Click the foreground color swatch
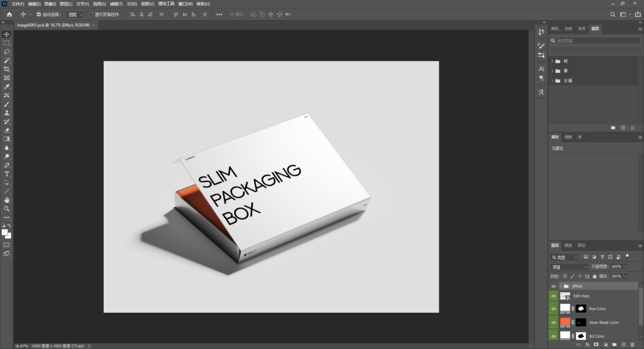This screenshot has width=644, height=349. pyautogui.click(x=5, y=233)
